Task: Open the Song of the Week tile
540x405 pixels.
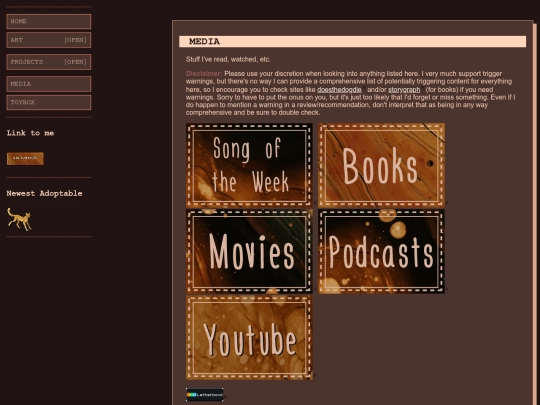Action: coord(249,165)
